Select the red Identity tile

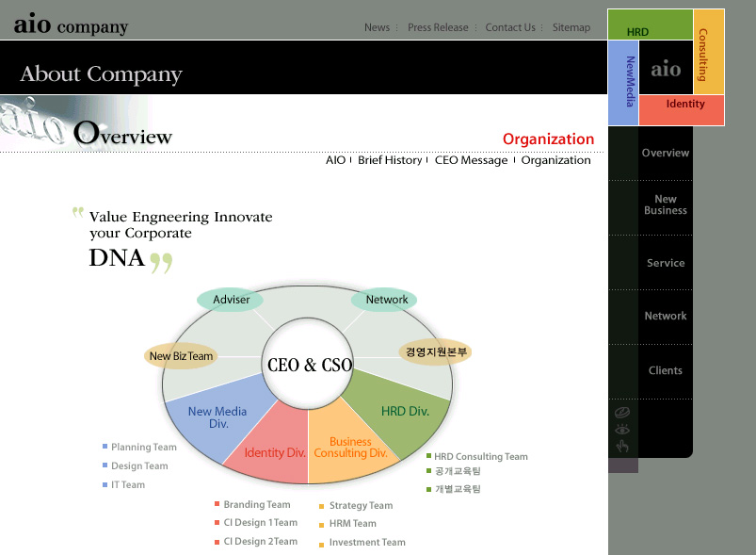pos(682,110)
